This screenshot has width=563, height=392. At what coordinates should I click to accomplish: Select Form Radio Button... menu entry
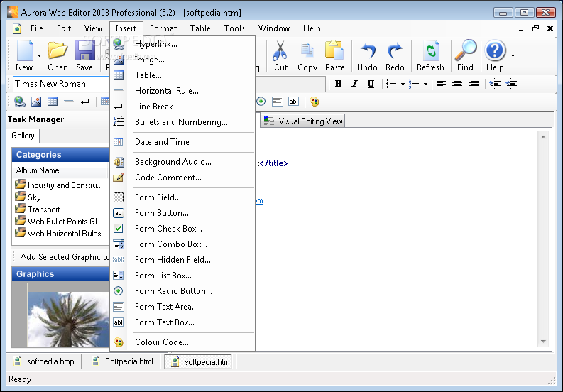[182, 291]
